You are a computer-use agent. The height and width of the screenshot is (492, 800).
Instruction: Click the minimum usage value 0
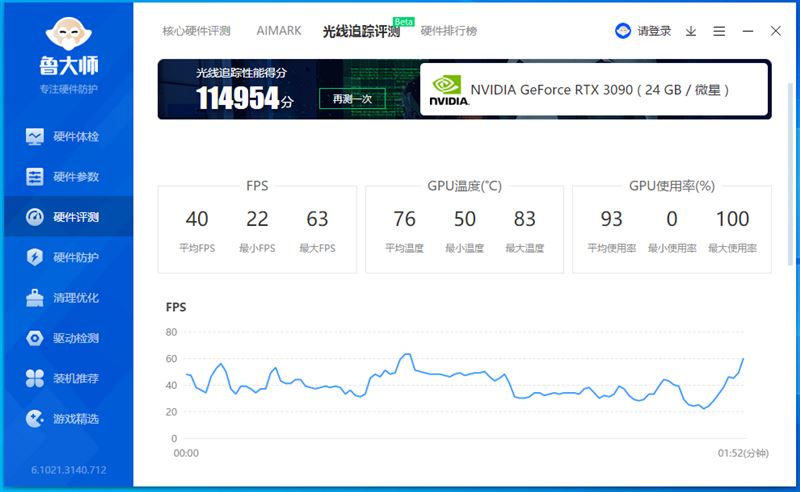[x=672, y=219]
